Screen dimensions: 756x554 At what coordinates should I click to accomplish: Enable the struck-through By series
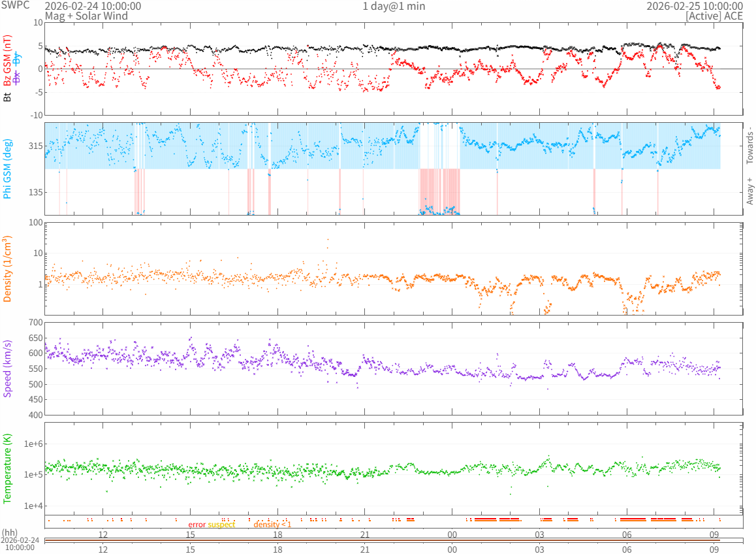click(17, 58)
